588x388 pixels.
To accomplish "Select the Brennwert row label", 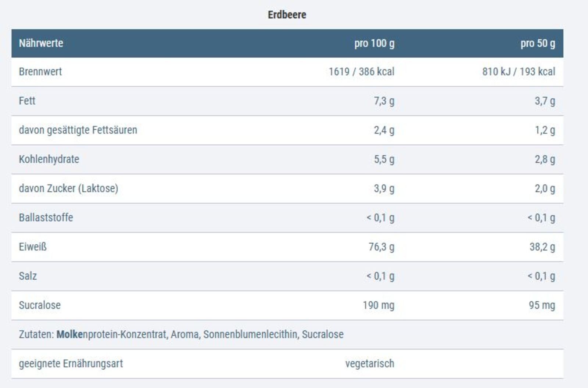I will pyautogui.click(x=40, y=72).
